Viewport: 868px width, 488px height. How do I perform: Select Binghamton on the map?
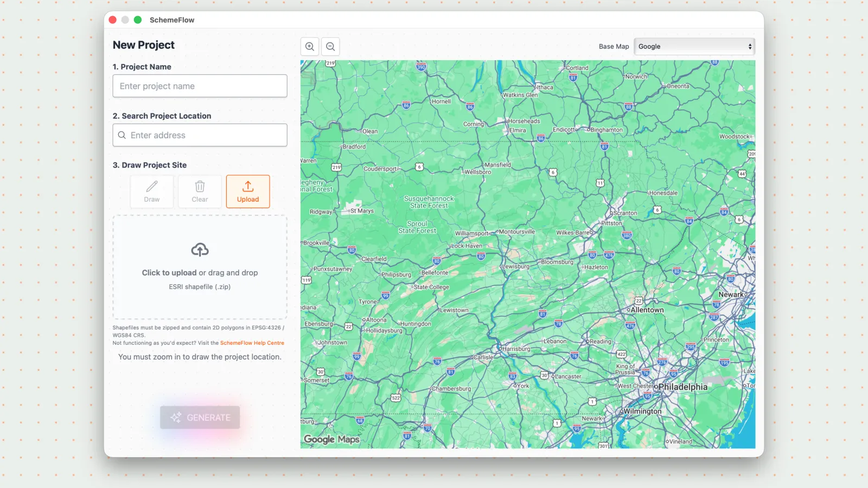tap(607, 130)
